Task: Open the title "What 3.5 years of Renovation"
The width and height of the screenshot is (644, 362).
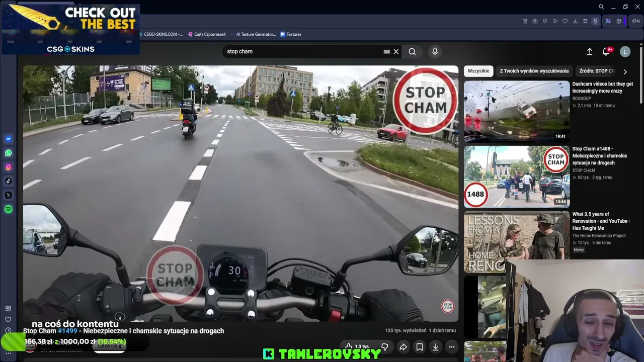Action: pos(601,221)
